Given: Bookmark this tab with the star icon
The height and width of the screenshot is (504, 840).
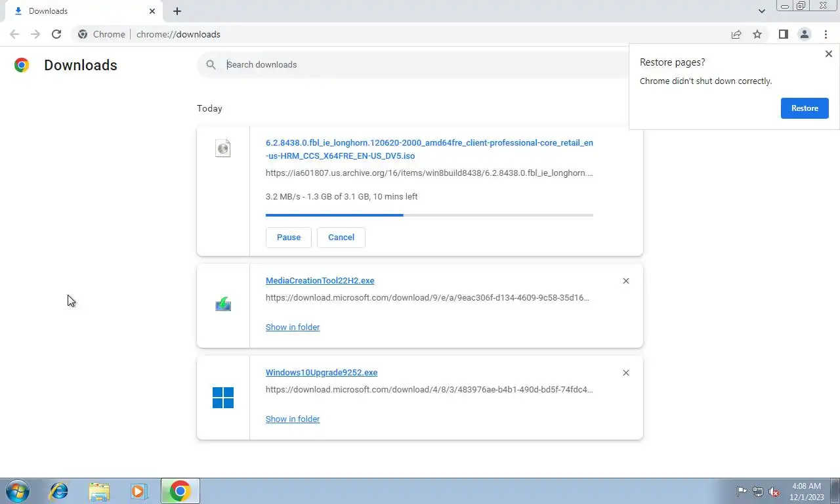Looking at the screenshot, I should (757, 34).
